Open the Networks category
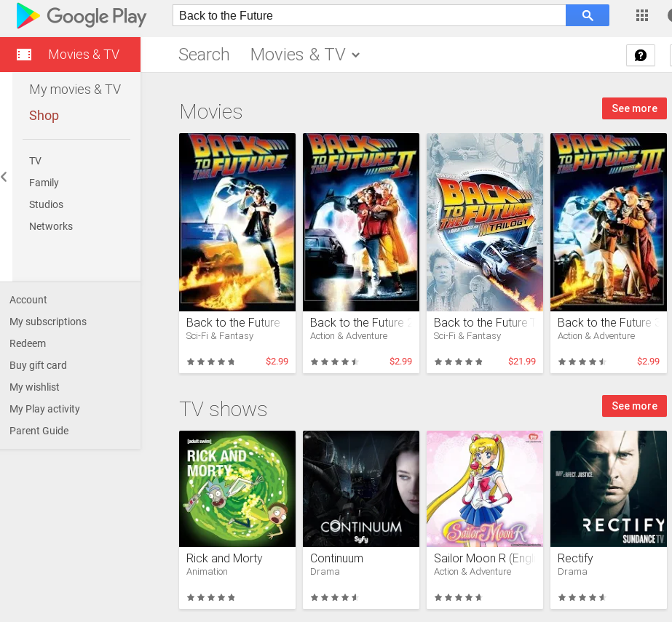The width and height of the screenshot is (672, 622). point(50,226)
